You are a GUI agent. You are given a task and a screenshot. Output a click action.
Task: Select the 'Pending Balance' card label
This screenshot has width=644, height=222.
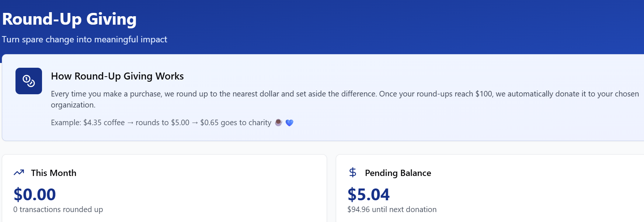(x=398, y=173)
